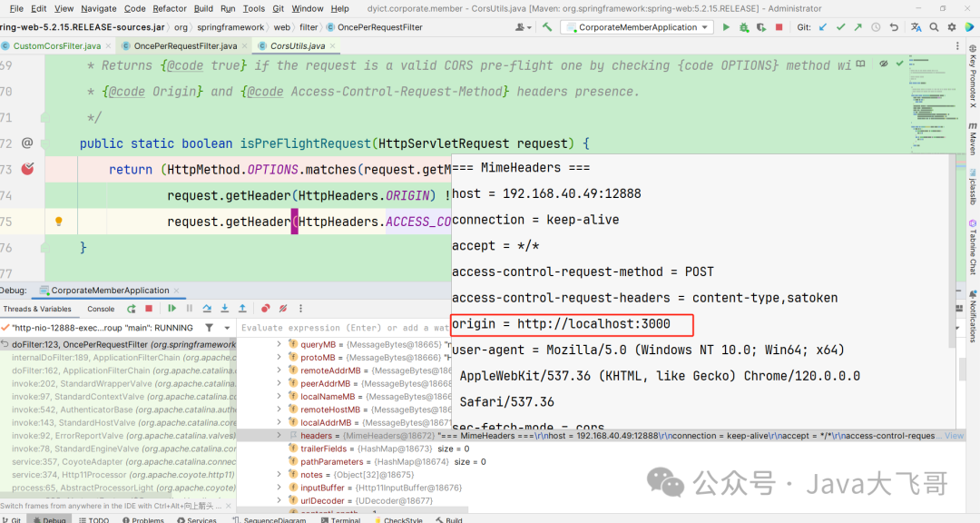Open Maven side tool window
980x523 pixels.
(973, 138)
